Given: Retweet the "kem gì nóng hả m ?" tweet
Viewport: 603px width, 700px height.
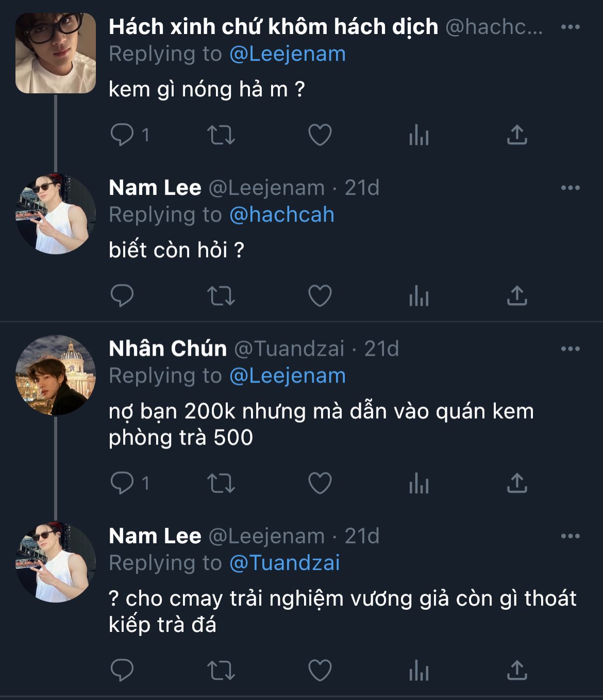Looking at the screenshot, I should coord(221,135).
